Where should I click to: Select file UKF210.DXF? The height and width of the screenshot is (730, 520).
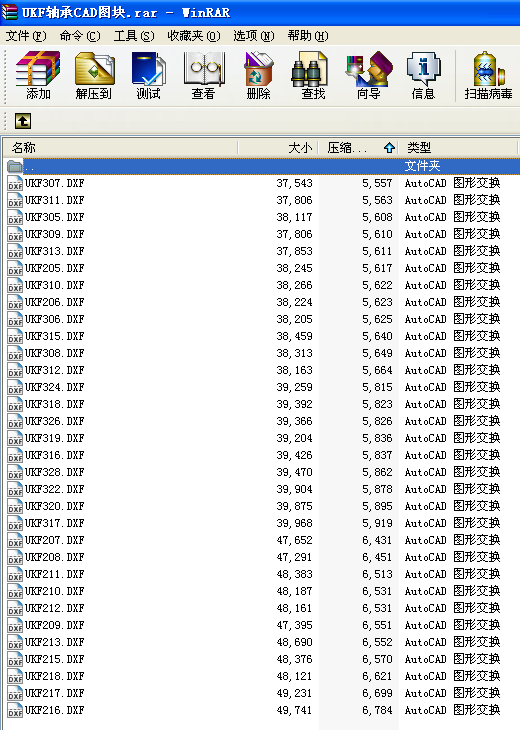tap(55, 591)
